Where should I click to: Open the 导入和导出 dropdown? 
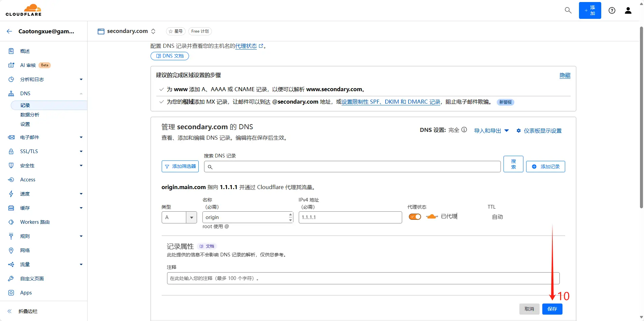[x=491, y=131]
